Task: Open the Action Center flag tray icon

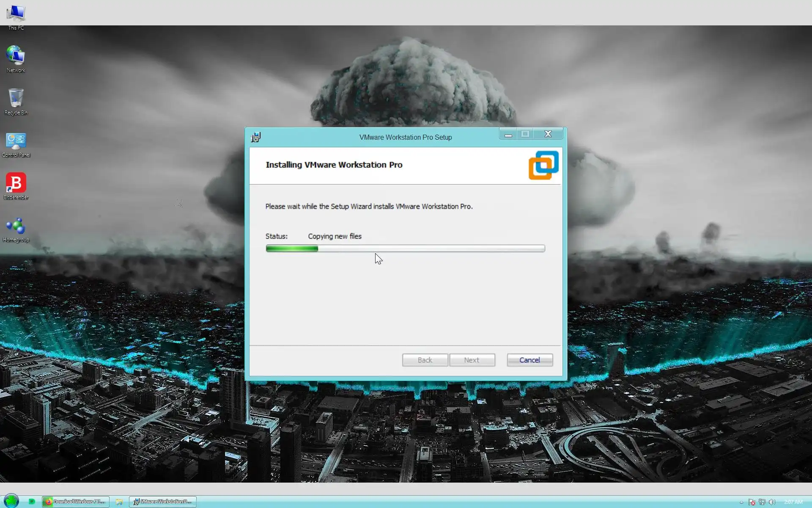Action: [x=752, y=502]
